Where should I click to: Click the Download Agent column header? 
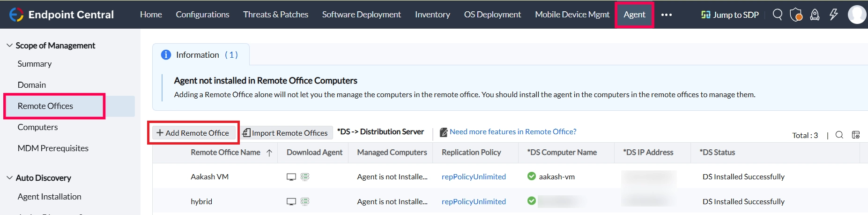click(314, 153)
